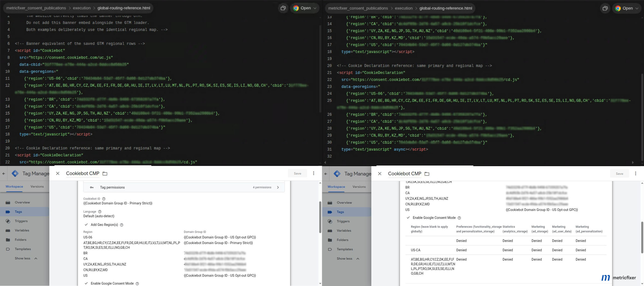644x286 pixels.
Task: Collapse sidebar via Show less, lower-left panel
Action: [26, 258]
